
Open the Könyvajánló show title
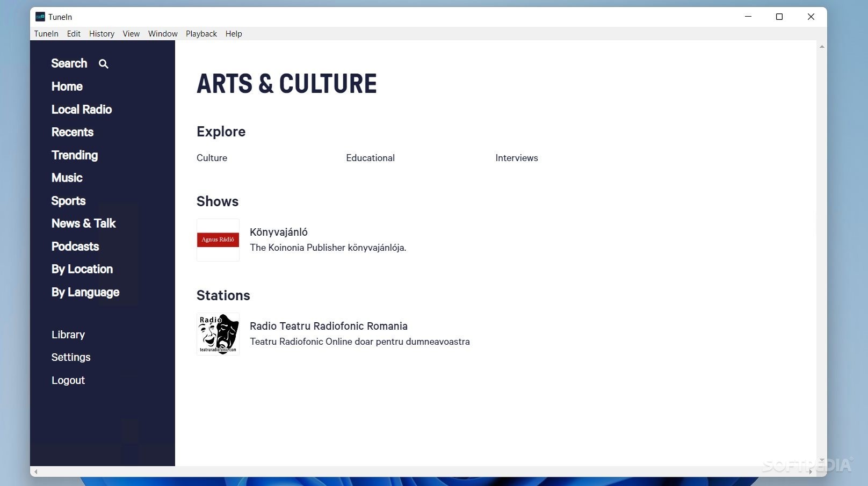pyautogui.click(x=279, y=232)
